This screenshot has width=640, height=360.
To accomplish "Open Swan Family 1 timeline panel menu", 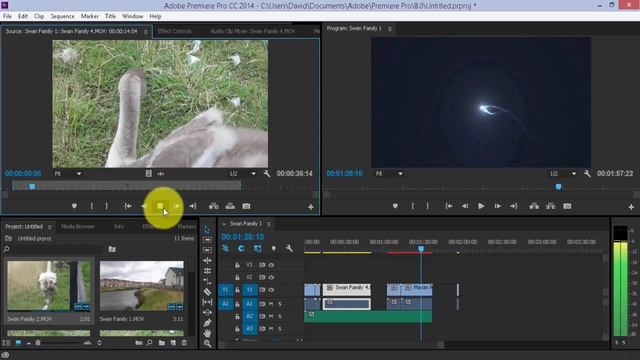I will click(269, 224).
